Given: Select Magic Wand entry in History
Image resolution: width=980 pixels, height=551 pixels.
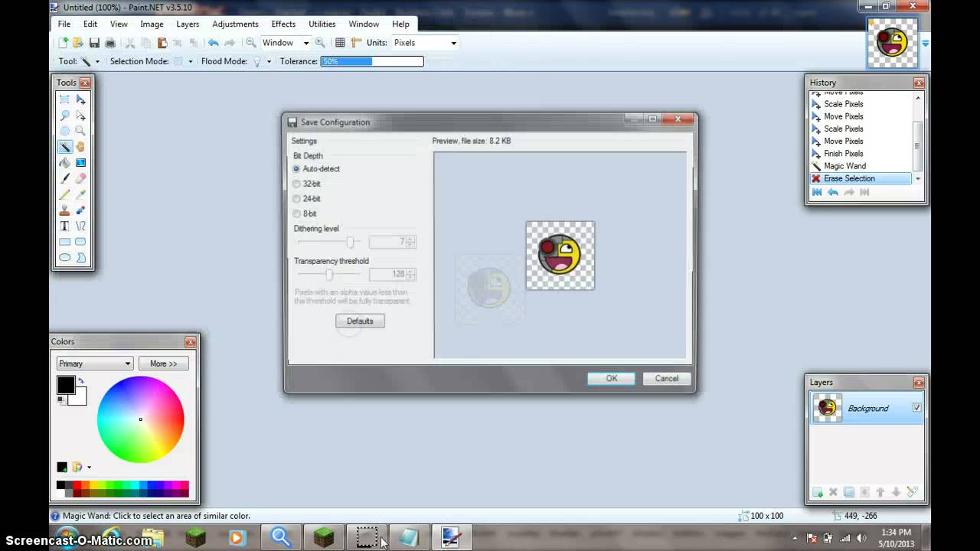Looking at the screenshot, I should pyautogui.click(x=844, y=166).
